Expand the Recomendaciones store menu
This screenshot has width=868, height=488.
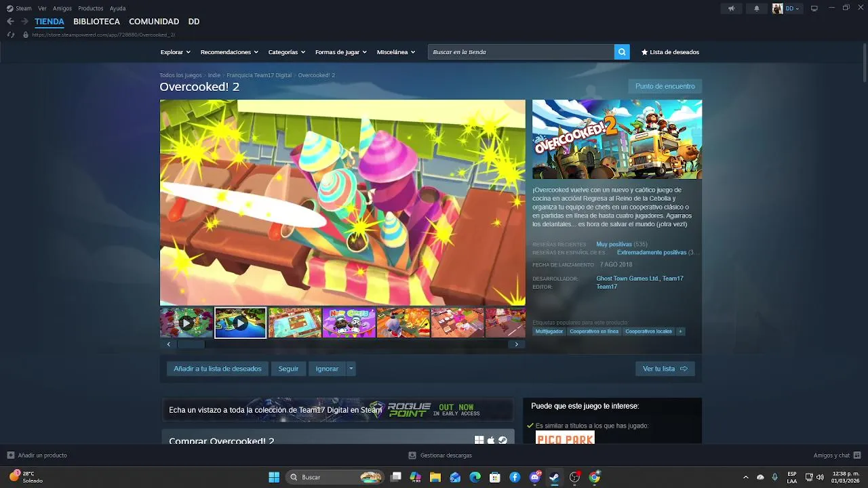tap(229, 52)
